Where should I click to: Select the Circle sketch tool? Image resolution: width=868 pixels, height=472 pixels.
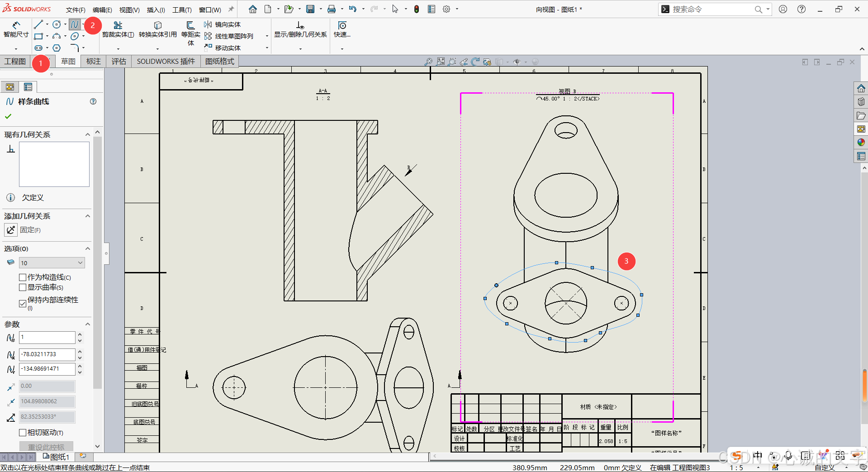click(57, 24)
